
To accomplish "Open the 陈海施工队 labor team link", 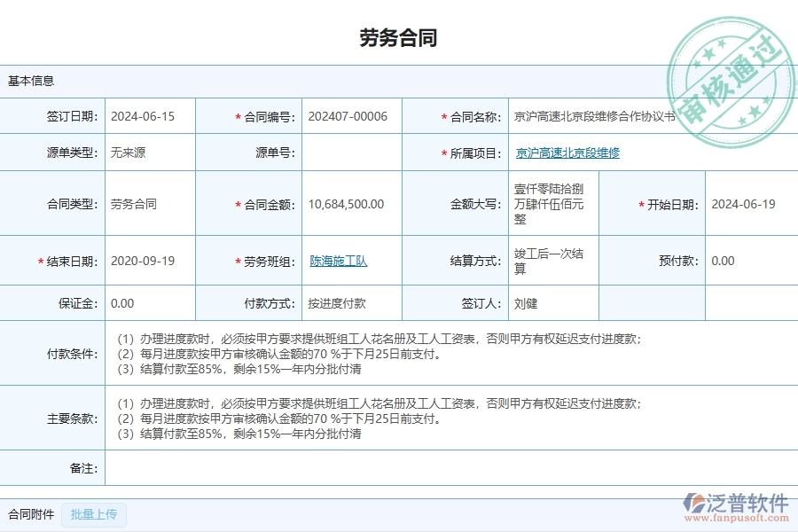I will 339,261.
